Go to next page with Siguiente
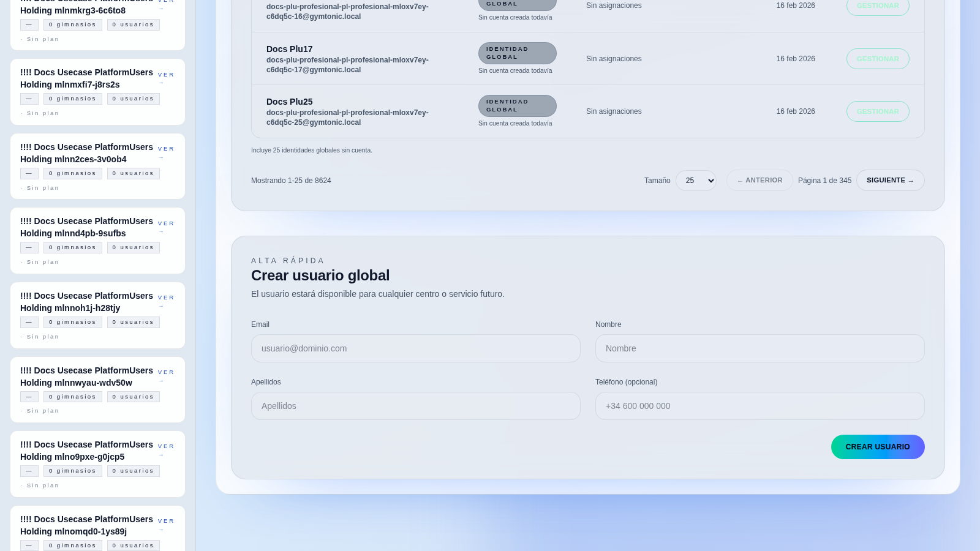This screenshot has width=980, height=551. pos(889,181)
